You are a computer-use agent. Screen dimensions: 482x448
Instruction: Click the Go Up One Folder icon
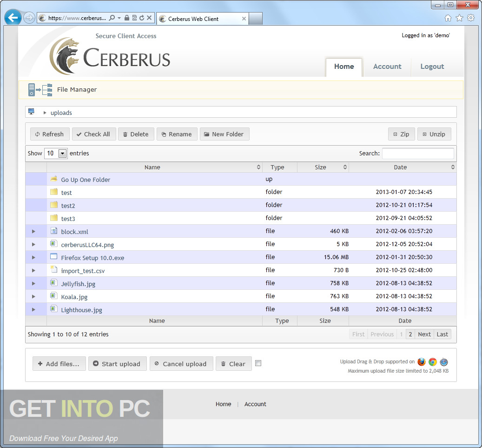click(x=54, y=179)
